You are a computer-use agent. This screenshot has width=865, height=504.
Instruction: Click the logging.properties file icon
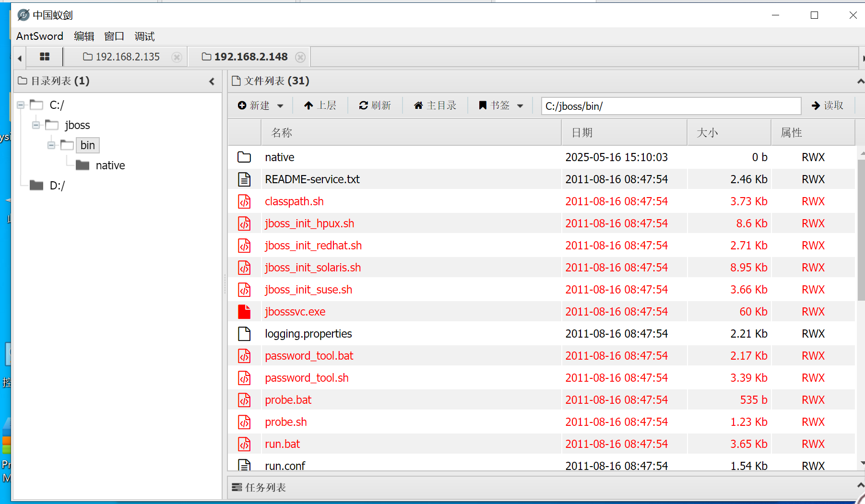244,334
